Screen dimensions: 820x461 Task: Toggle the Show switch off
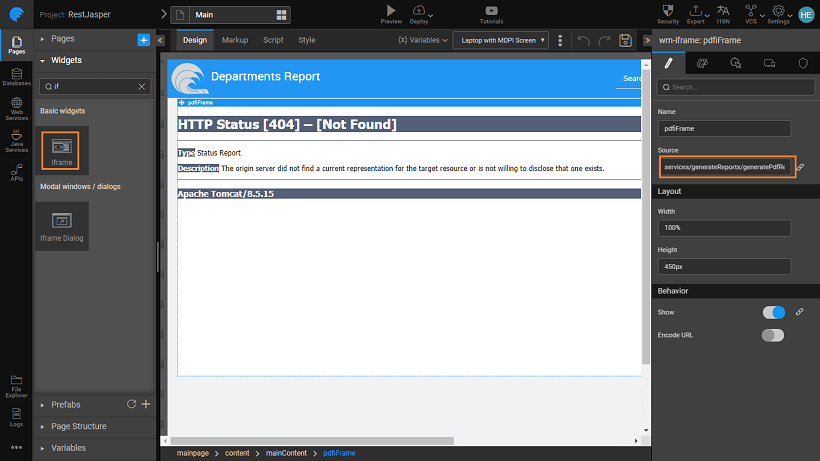click(773, 313)
